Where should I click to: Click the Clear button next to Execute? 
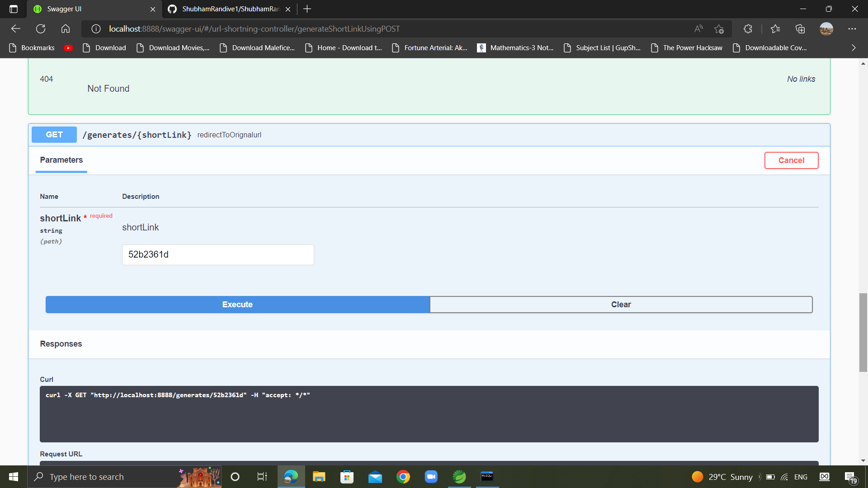pyautogui.click(x=621, y=304)
